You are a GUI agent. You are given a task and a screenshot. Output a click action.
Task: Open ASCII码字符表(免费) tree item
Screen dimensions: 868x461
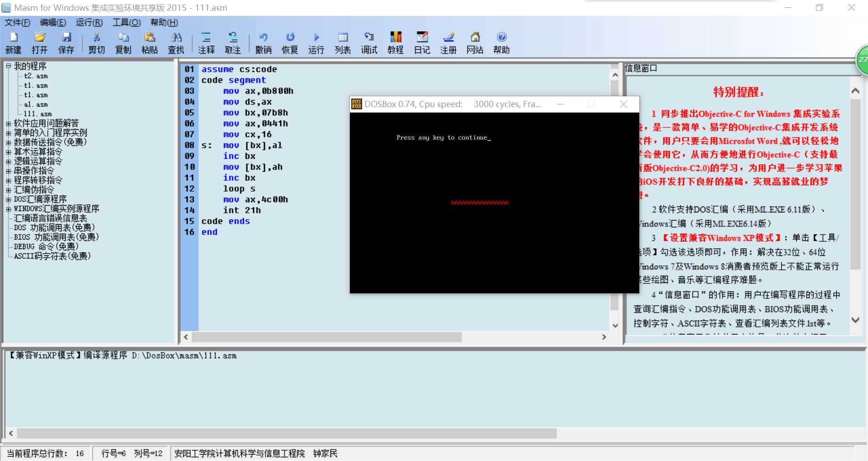point(52,256)
